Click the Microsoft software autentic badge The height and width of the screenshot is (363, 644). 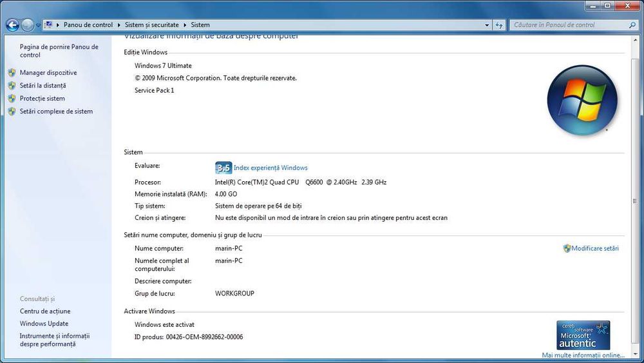(x=583, y=335)
